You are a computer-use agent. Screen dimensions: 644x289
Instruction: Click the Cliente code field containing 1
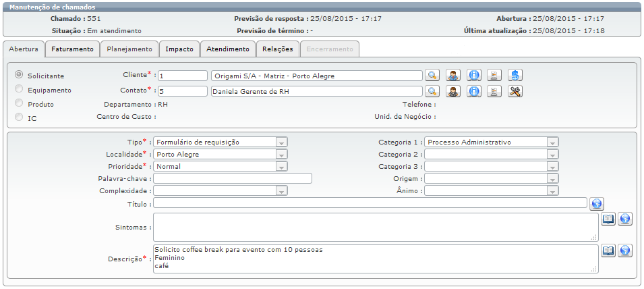pyautogui.click(x=183, y=76)
